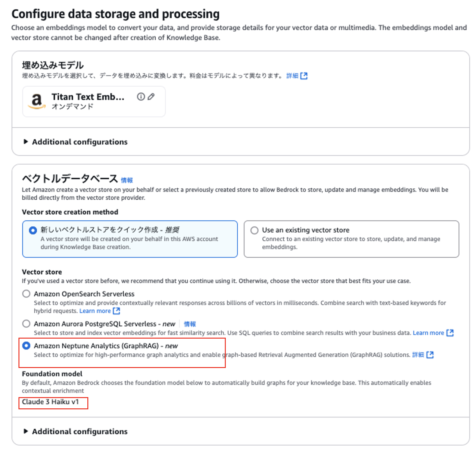The height and width of the screenshot is (450, 476).
Task: Open Learn more link for Aurora PostgreSQL
Action: [428, 333]
